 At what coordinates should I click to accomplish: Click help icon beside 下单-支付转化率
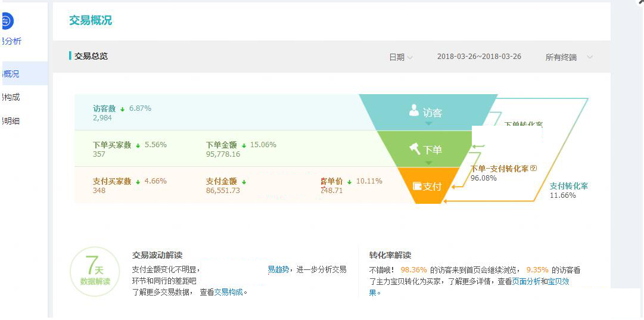point(534,169)
